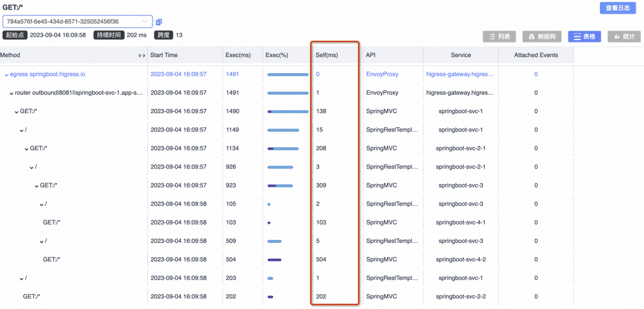Collapse the egress springboot.higress.io row
The image size is (644, 309).
(x=7, y=75)
